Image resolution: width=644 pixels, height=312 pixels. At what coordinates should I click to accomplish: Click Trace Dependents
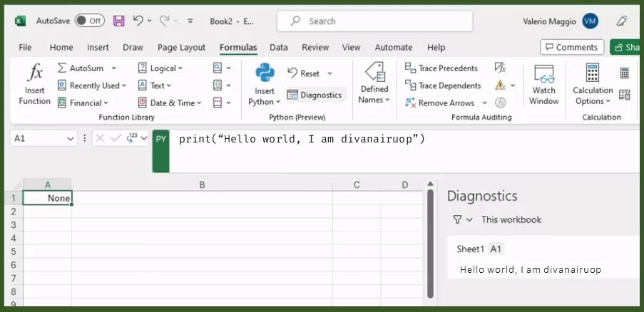[442, 85]
